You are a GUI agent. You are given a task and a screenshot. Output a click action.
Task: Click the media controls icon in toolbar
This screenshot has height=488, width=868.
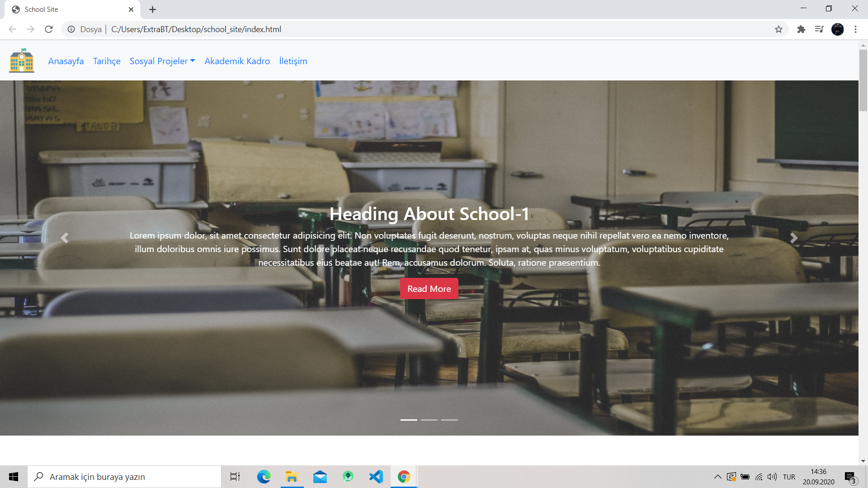pos(819,29)
